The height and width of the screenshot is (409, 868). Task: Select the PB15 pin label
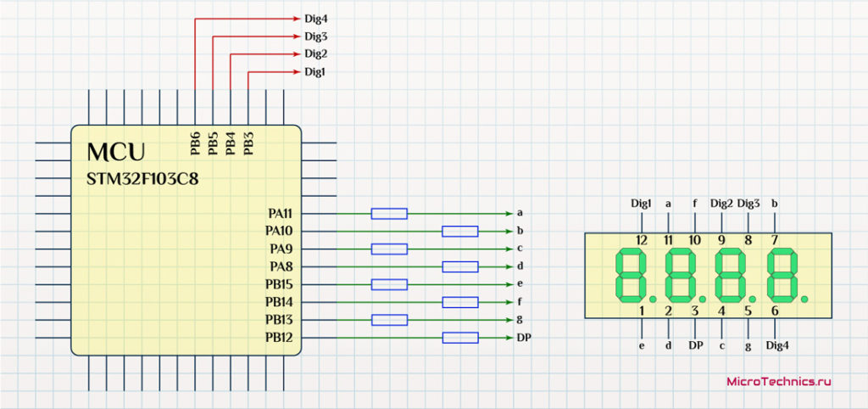click(280, 284)
